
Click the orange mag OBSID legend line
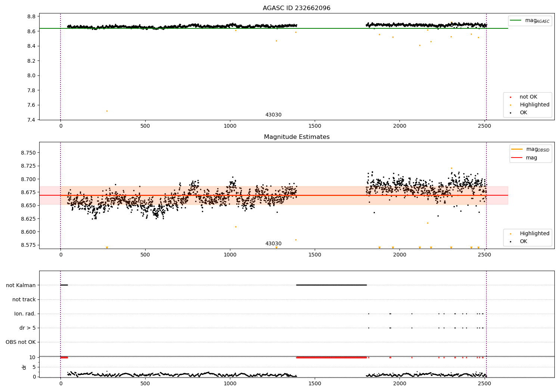pyautogui.click(x=517, y=149)
